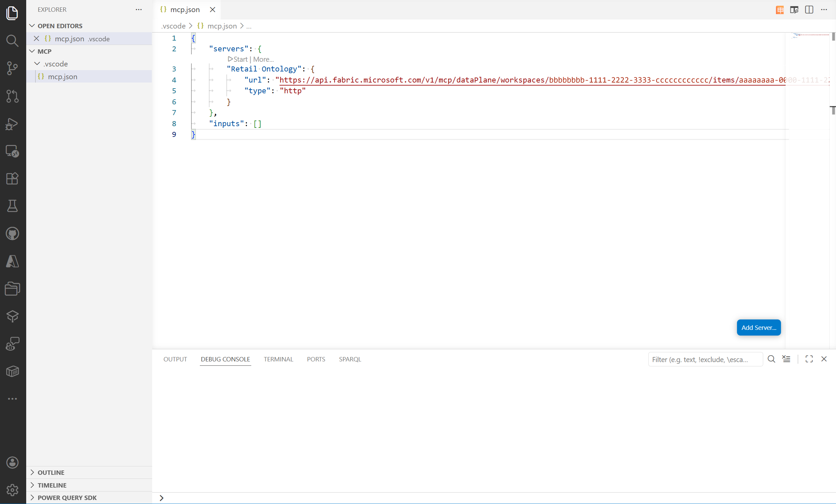Clear the debug console
Viewport: 836px width, 504px height.
pyautogui.click(x=786, y=359)
